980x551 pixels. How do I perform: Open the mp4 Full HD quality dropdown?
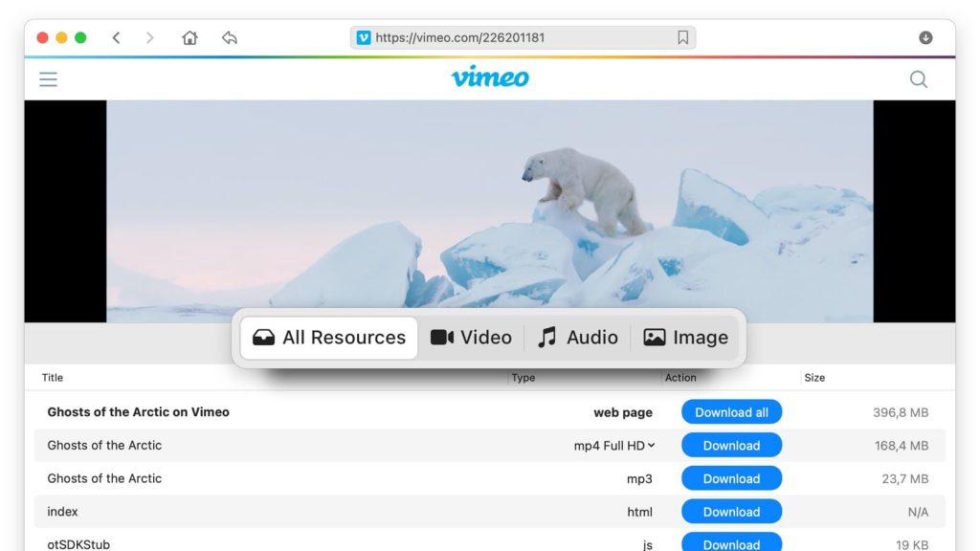click(x=614, y=446)
